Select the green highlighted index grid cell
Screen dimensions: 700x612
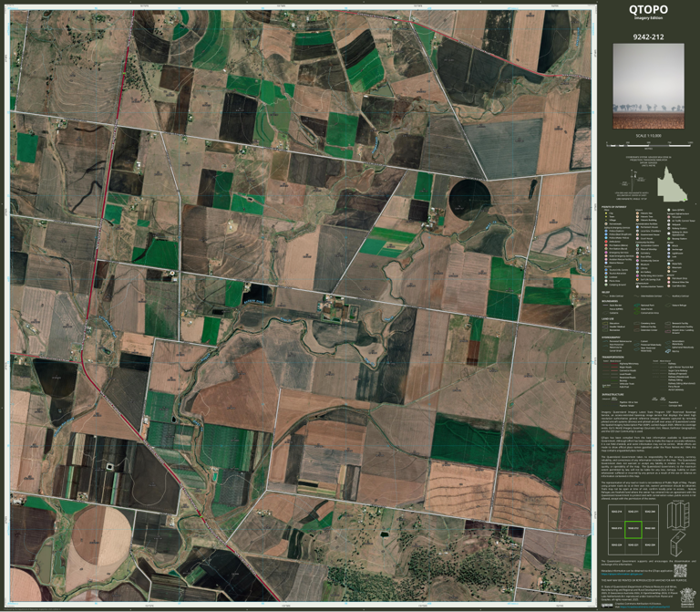633,528
